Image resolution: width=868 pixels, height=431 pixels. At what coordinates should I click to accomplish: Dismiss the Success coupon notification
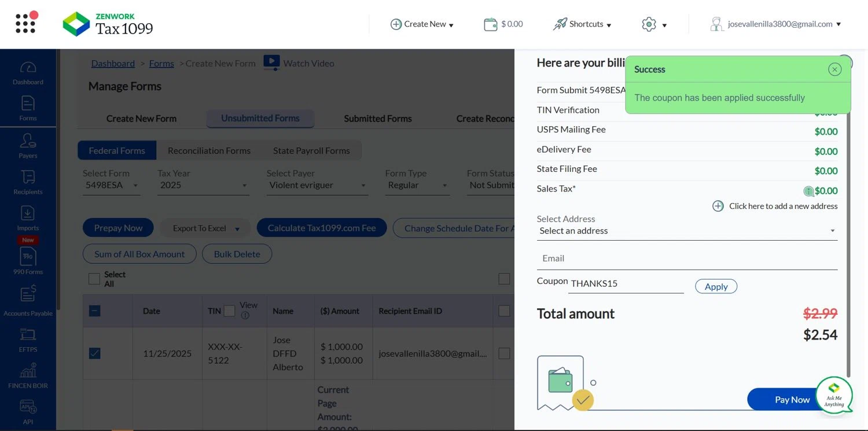click(x=834, y=69)
